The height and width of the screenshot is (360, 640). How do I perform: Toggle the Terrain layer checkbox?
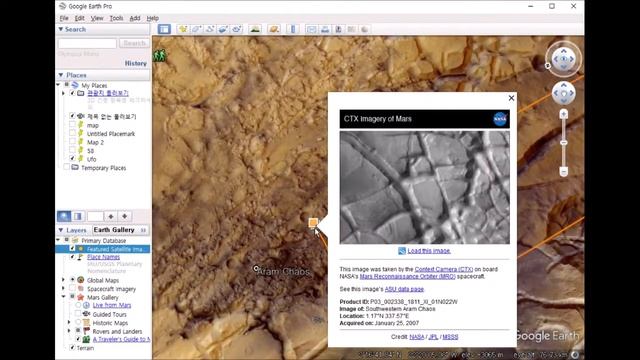click(72, 348)
